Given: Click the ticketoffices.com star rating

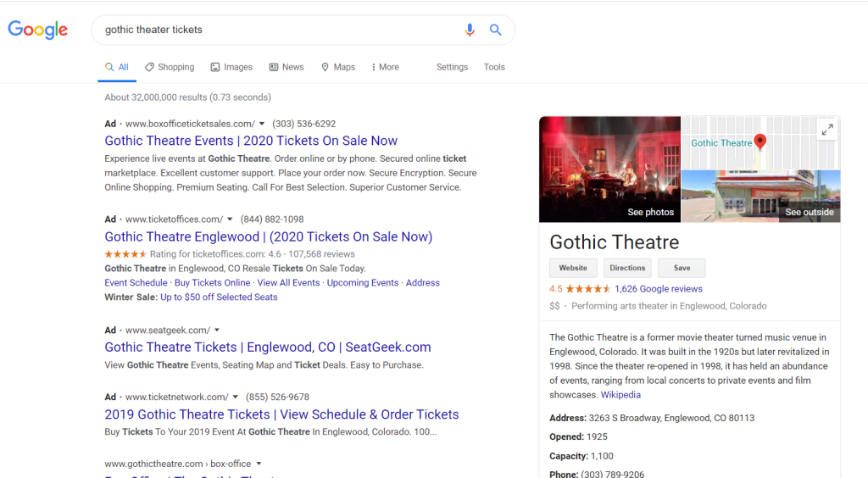Looking at the screenshot, I should click(125, 254).
